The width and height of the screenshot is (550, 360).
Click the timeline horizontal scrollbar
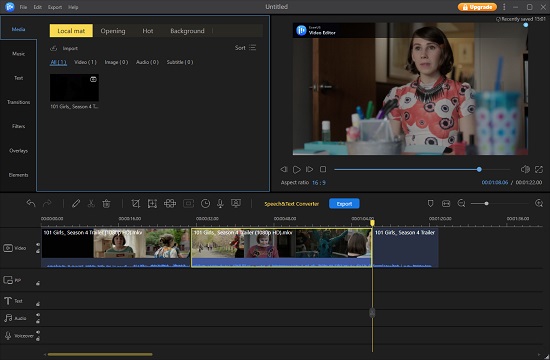(x=100, y=354)
